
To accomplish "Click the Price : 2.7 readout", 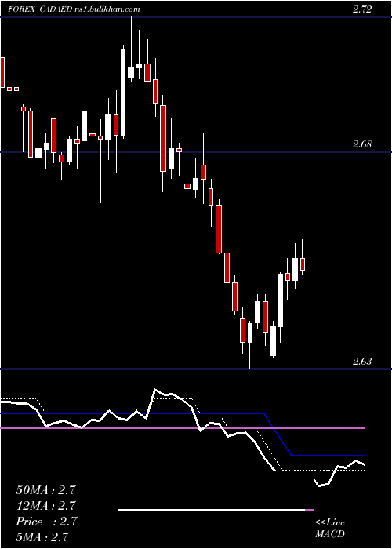I will point(45,522).
